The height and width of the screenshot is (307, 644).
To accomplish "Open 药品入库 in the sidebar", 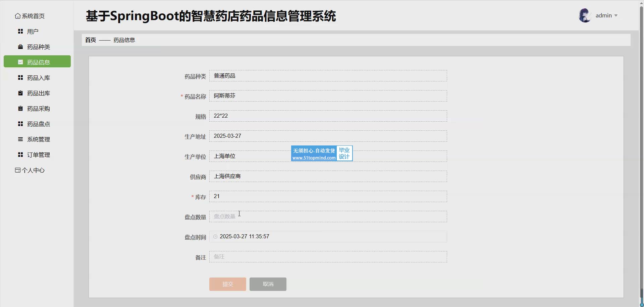I will [x=38, y=78].
